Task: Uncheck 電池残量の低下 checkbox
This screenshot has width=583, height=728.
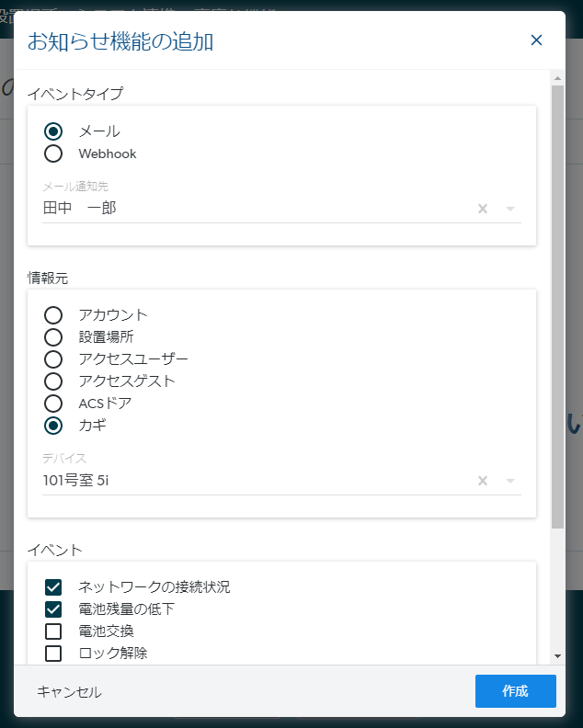Action: pyautogui.click(x=53, y=609)
